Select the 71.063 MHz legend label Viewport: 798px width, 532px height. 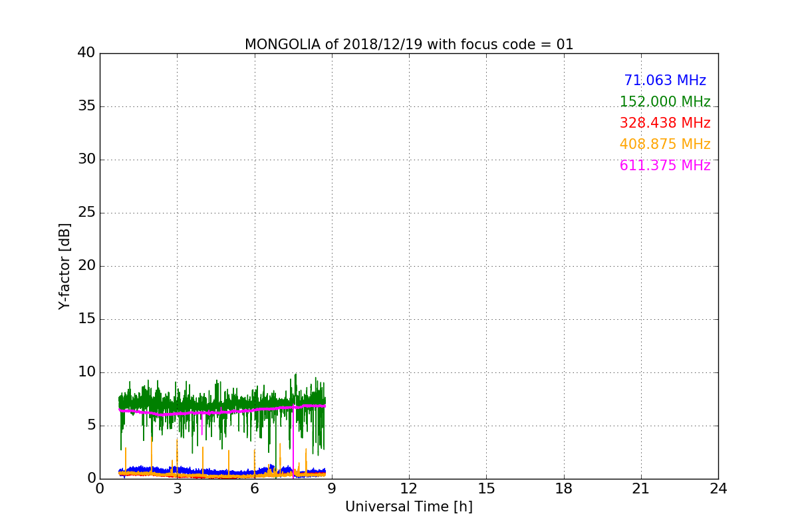[665, 80]
